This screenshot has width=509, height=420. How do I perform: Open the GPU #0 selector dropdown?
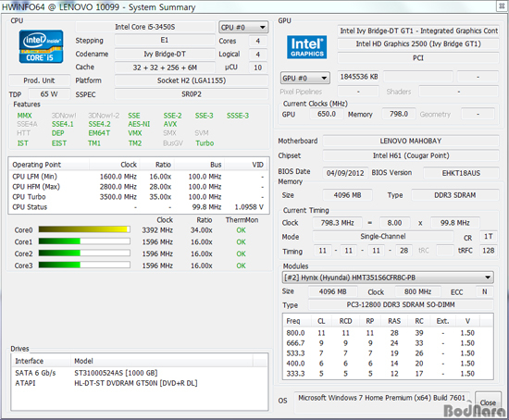pos(305,78)
